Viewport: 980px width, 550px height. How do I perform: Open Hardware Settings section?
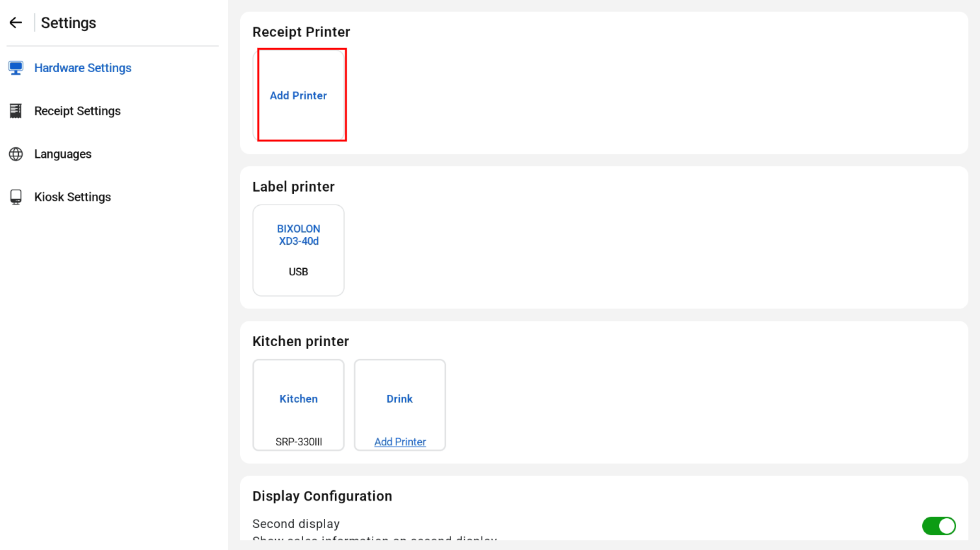point(83,68)
